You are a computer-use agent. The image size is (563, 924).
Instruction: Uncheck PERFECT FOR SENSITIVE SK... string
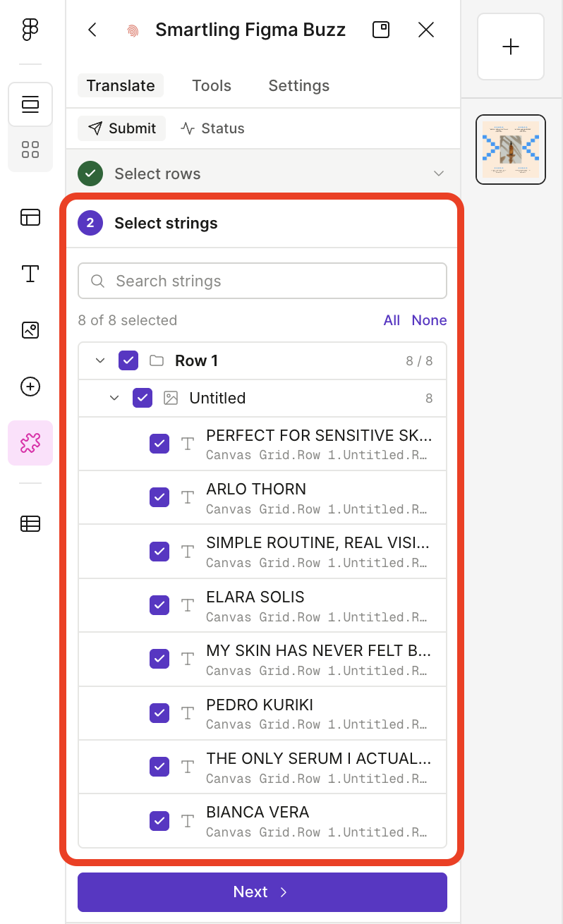pyautogui.click(x=159, y=444)
